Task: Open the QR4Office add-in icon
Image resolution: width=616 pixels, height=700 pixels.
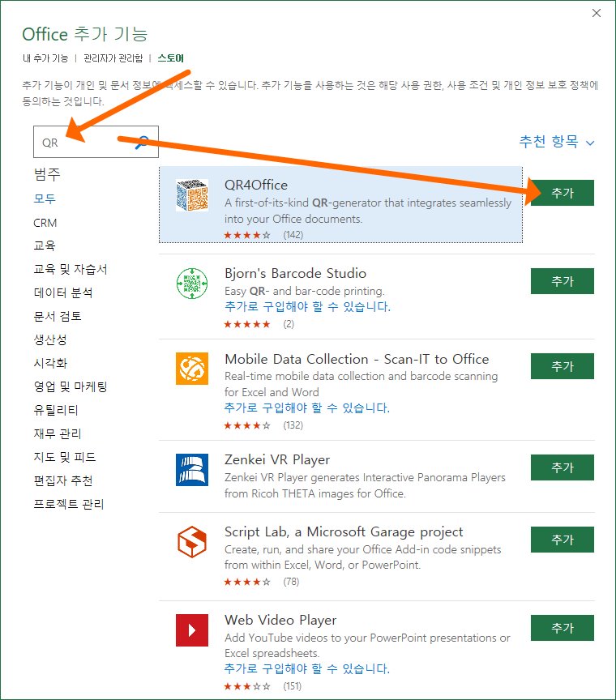Action: [192, 195]
